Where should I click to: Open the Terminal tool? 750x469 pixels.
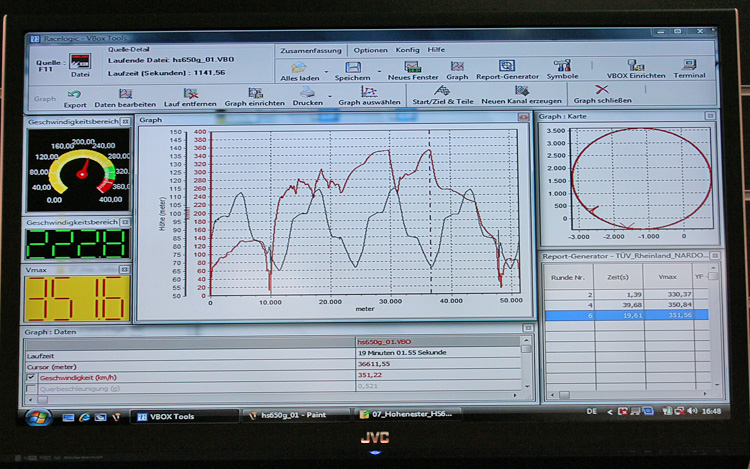pyautogui.click(x=689, y=66)
